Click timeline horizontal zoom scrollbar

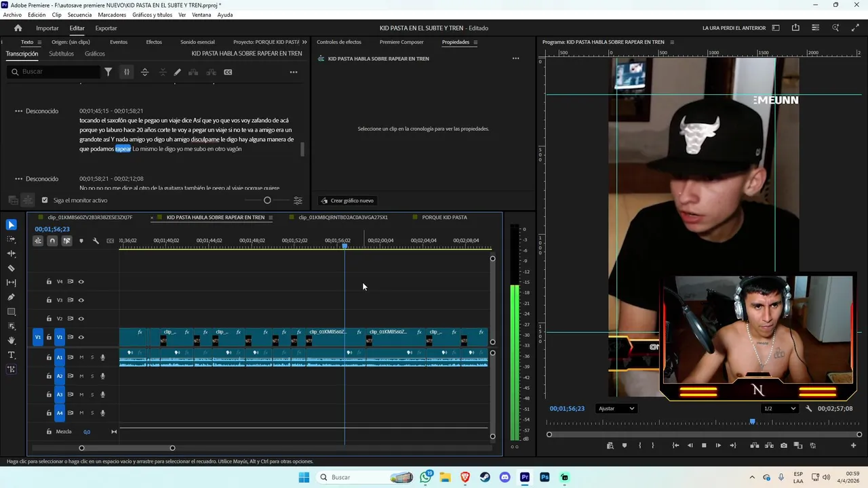(x=127, y=448)
